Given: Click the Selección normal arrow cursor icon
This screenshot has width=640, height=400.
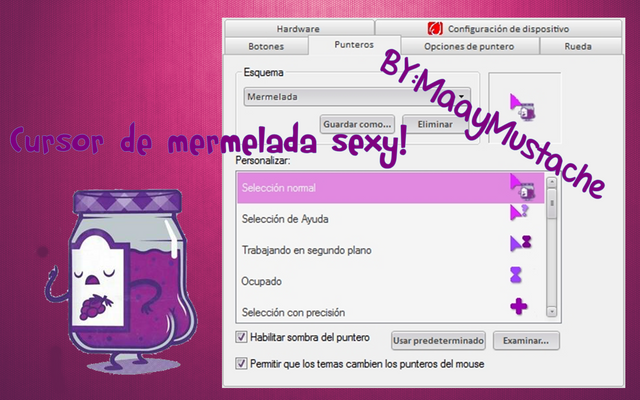Looking at the screenshot, I should pyautogui.click(x=522, y=187).
